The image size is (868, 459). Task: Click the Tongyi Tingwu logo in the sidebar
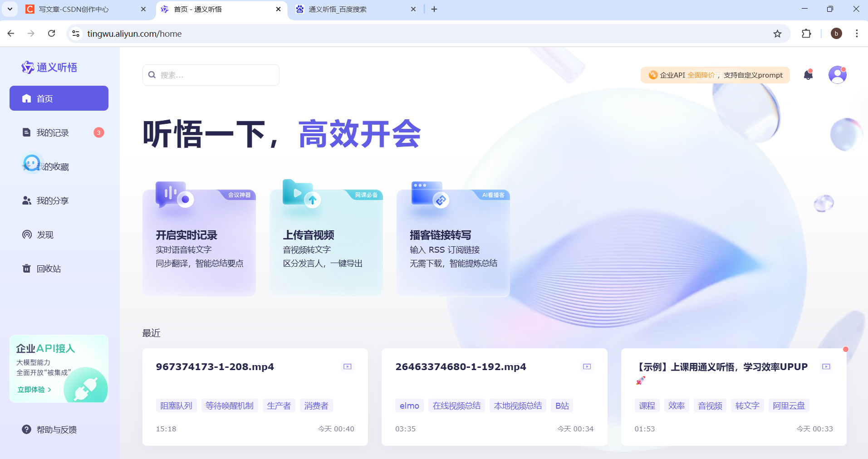click(49, 68)
